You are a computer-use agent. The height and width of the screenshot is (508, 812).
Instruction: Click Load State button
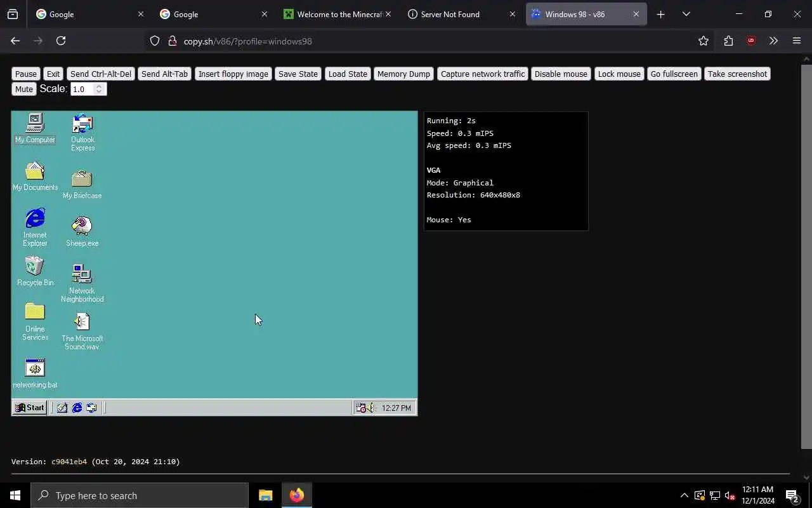click(x=348, y=74)
